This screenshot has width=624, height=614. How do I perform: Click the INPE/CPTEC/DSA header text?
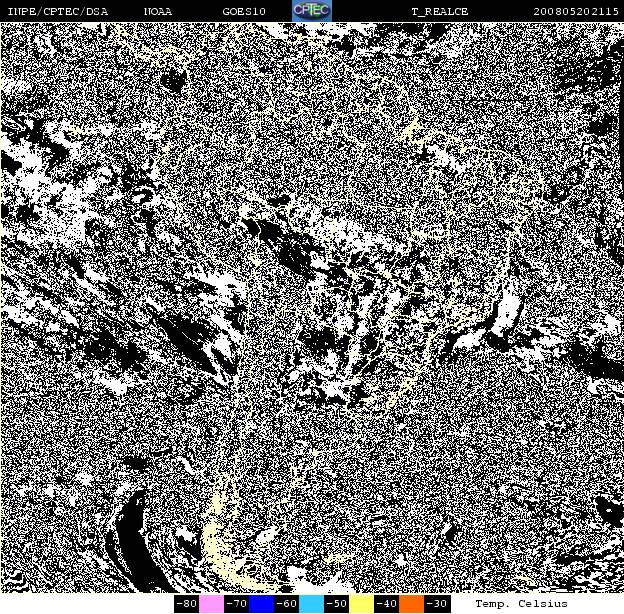(x=58, y=12)
